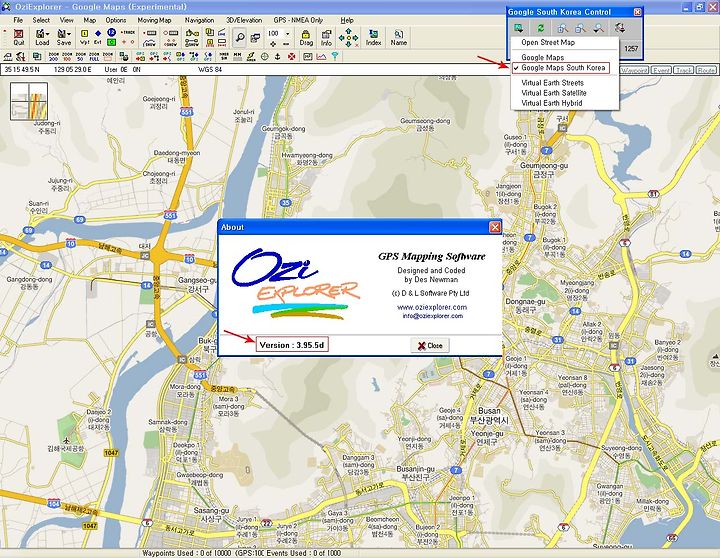Click the Version : 3.95.5d text
This screenshot has height=558, width=720.
(x=292, y=345)
